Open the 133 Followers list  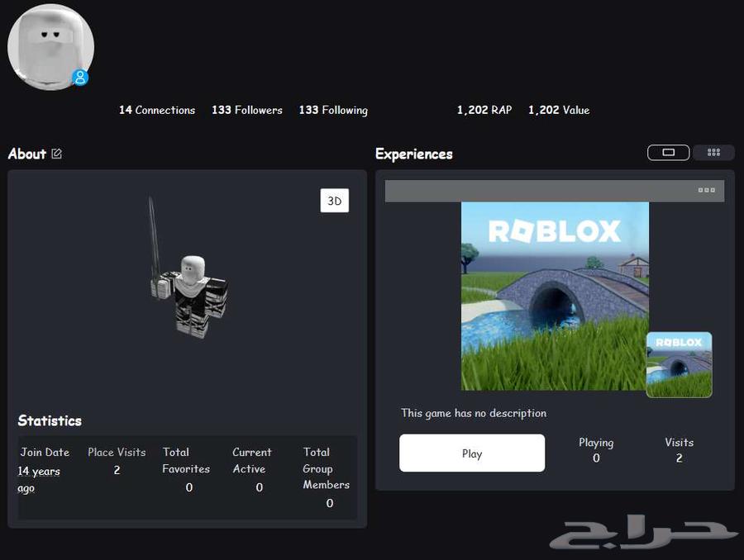point(246,110)
